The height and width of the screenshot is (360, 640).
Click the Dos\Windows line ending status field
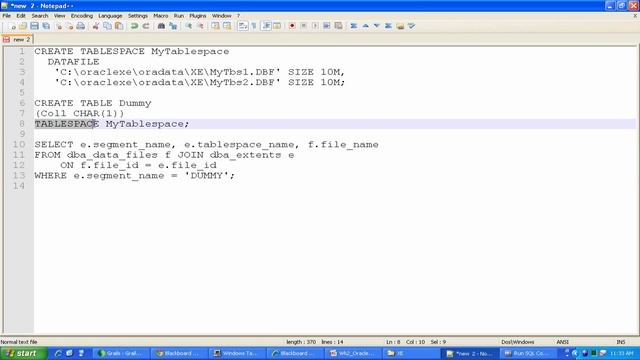coord(518,342)
